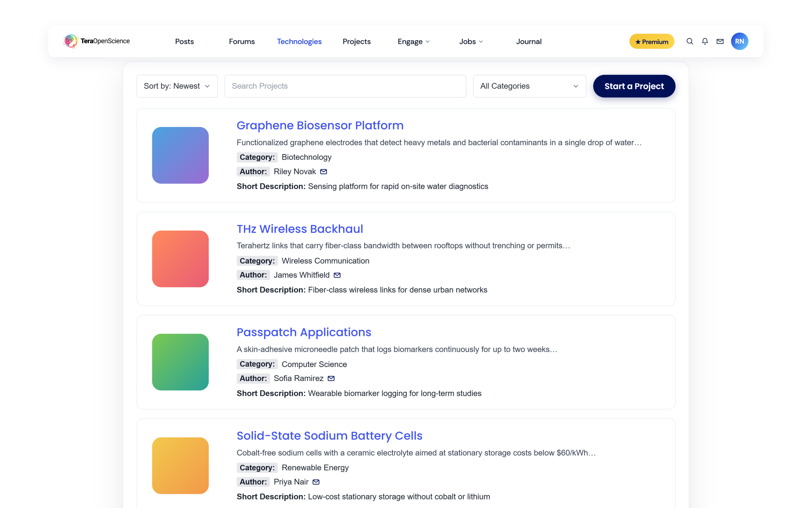Screen dimensions: 812x508
Task: Click the 'Terahertz links that carry' summary line
Action: [403, 246]
